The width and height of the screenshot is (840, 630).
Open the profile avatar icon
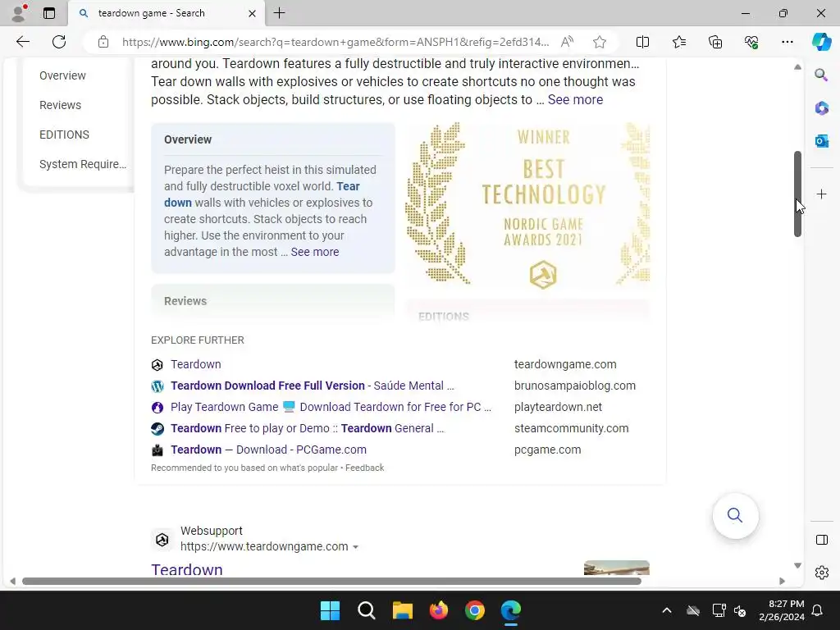click(x=19, y=13)
